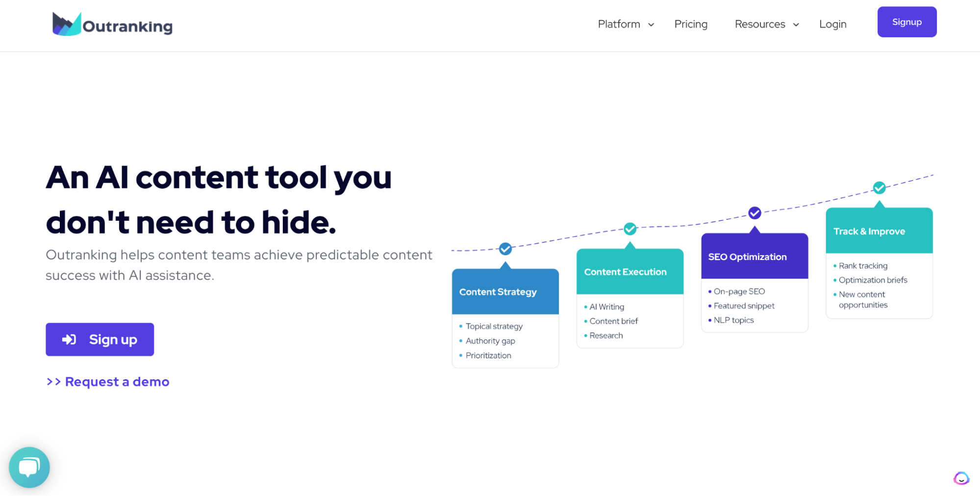The height and width of the screenshot is (496, 980).
Task: Select the Content Strategy card header
Action: (505, 291)
